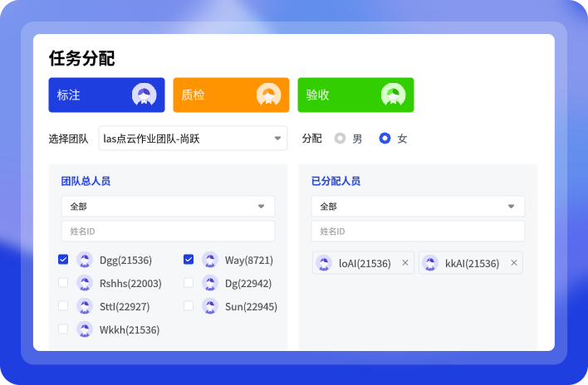Remove loAI(21536) with its X icon
588x385 pixels.
(405, 263)
